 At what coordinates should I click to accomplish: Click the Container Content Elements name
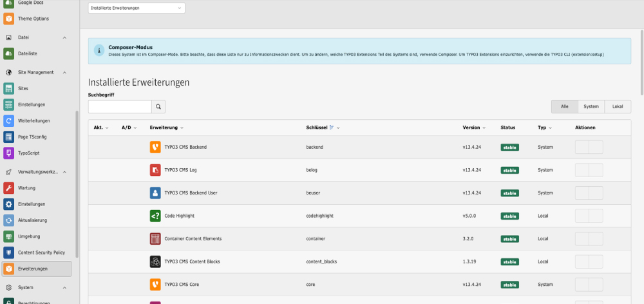click(193, 239)
